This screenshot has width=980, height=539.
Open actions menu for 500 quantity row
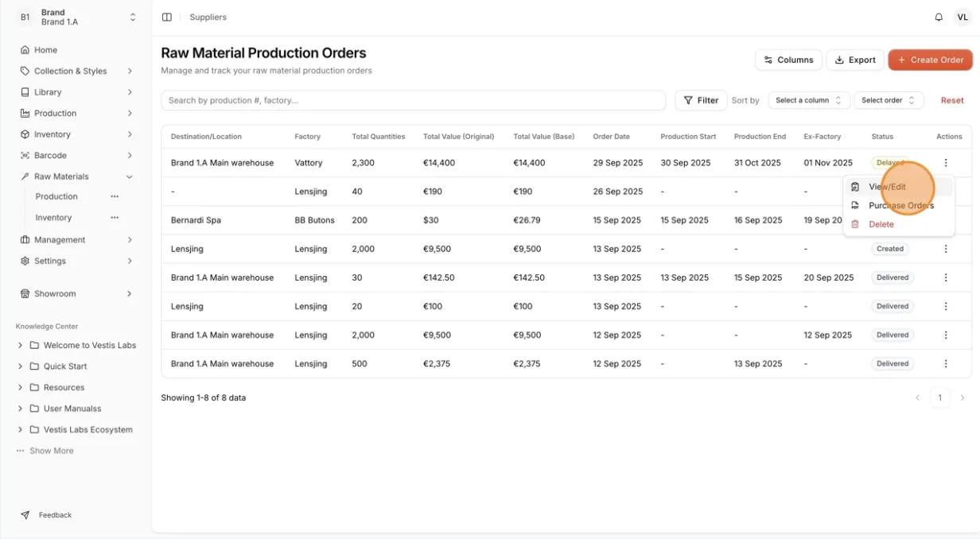pos(946,363)
